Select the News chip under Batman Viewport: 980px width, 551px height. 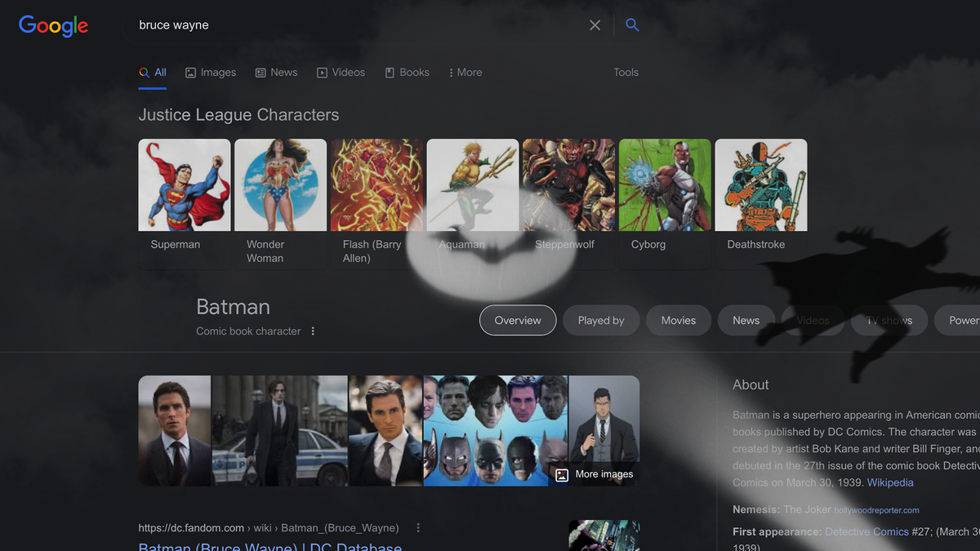click(746, 321)
